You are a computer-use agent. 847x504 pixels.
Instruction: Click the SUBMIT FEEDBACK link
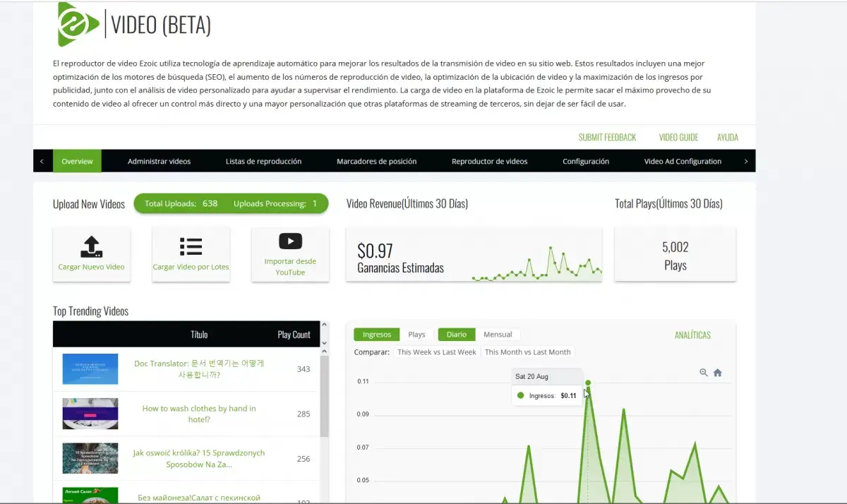click(607, 138)
